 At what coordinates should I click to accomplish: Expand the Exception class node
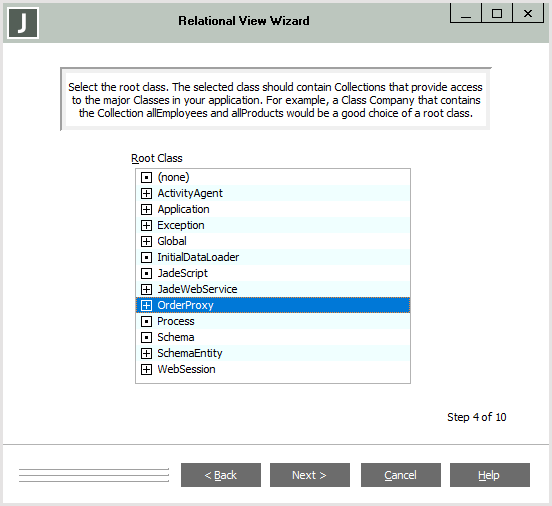coord(146,225)
